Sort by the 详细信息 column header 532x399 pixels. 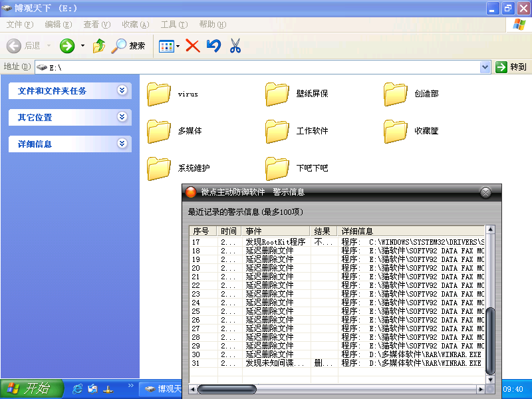pyautogui.click(x=411, y=231)
